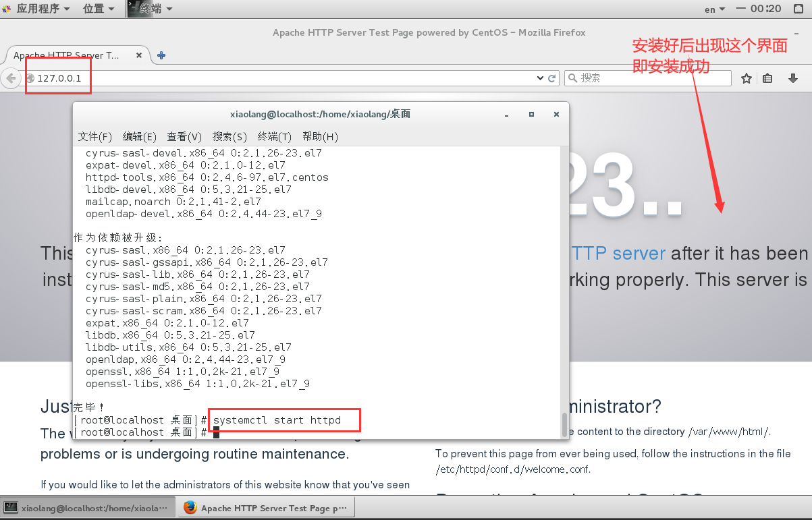Screen dimensions: 812x520
Task: Open terminal 文件(F) menu
Action: [95, 136]
